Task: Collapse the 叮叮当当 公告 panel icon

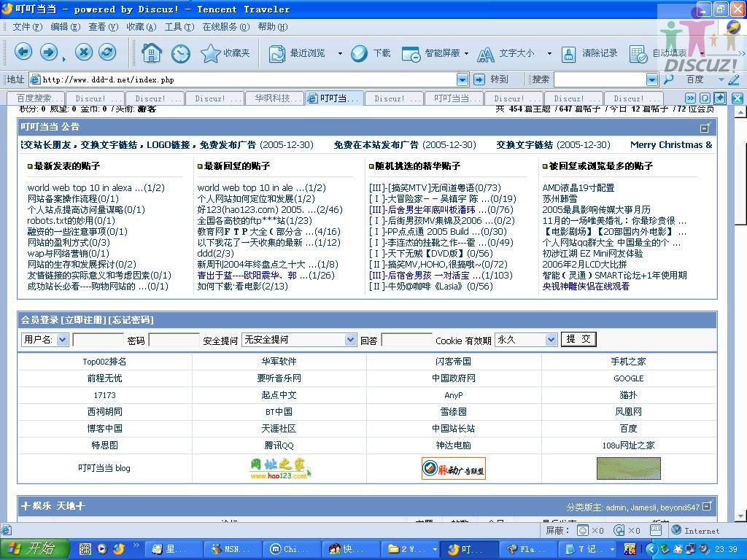Action: coord(705,127)
